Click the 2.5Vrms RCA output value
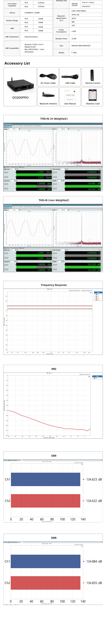 pos(41,6)
